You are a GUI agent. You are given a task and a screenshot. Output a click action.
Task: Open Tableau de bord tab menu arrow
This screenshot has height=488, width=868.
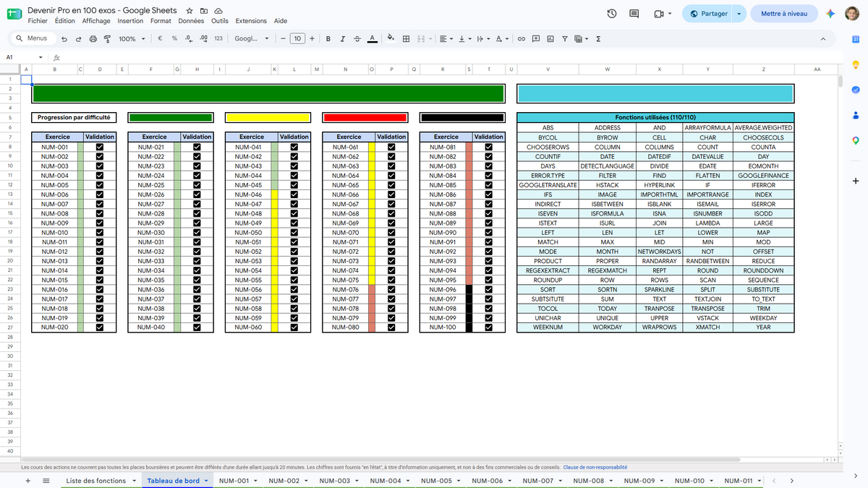pos(207,481)
